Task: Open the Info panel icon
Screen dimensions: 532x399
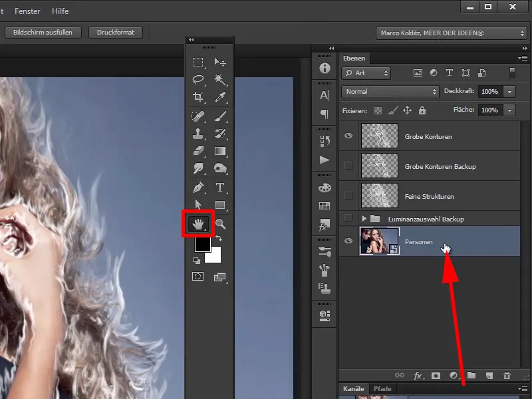Action: tap(325, 68)
